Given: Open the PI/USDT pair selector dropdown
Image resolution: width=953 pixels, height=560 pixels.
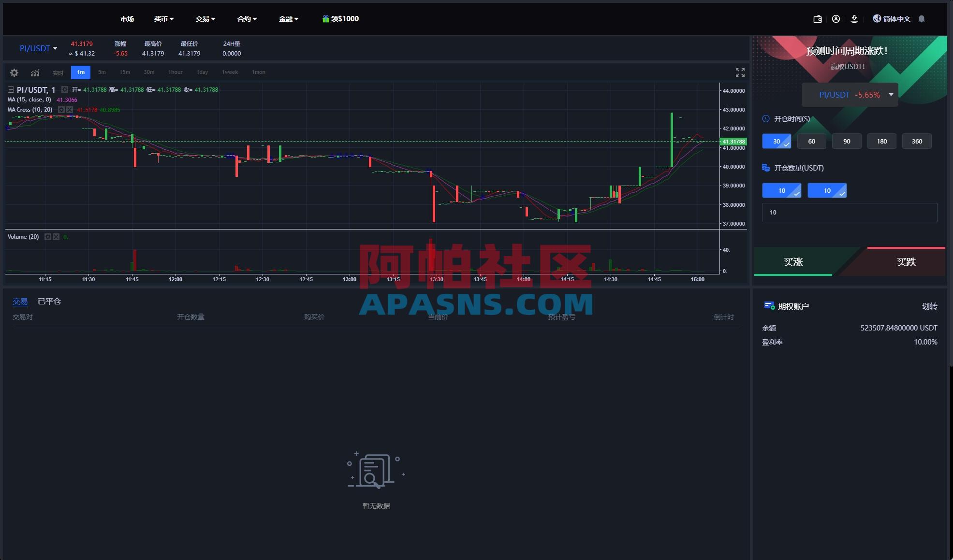Looking at the screenshot, I should point(38,48).
